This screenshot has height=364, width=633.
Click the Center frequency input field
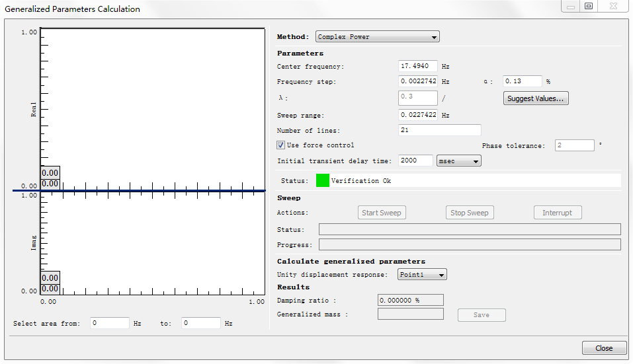coord(418,66)
